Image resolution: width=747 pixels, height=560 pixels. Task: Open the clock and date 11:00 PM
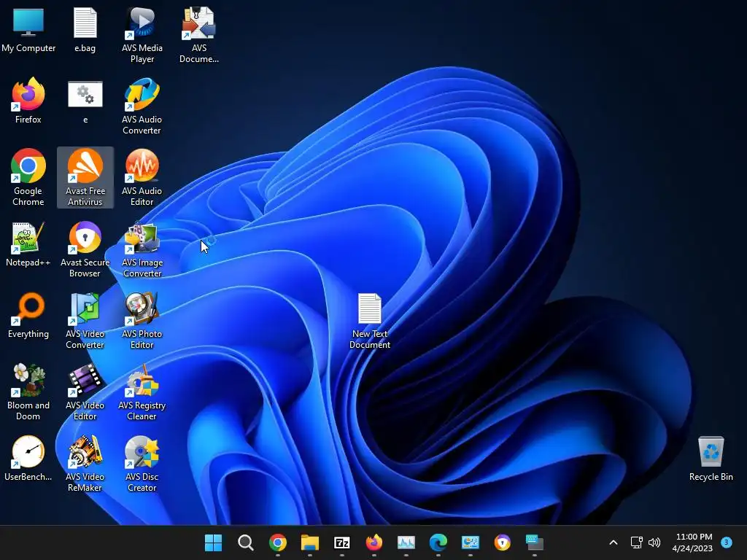coord(693,542)
